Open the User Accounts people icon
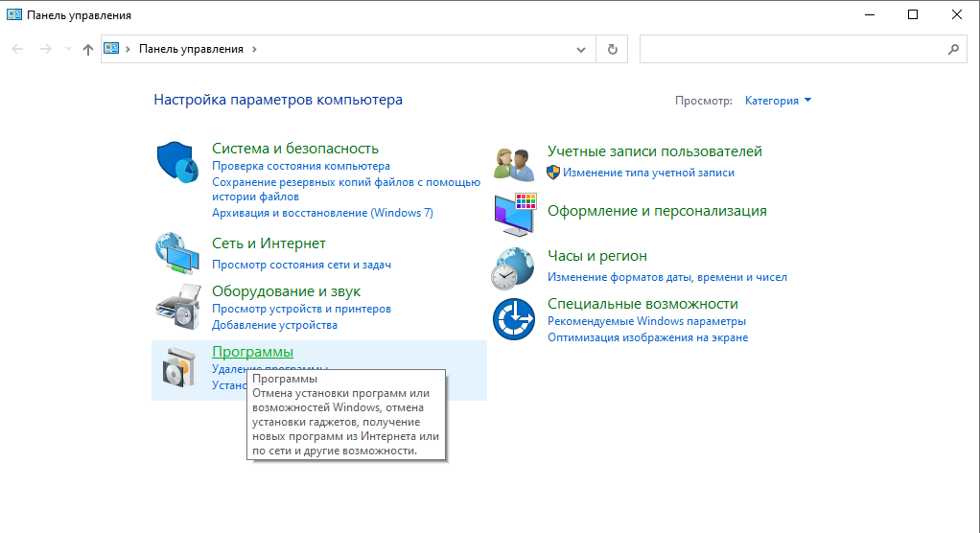This screenshot has width=980, height=533. (514, 164)
